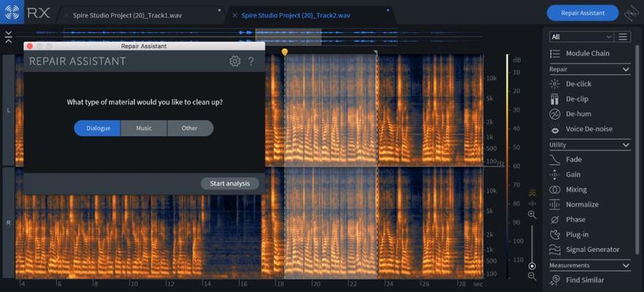Open the All module filter dropdown
This screenshot has height=292, width=644.
[582, 37]
